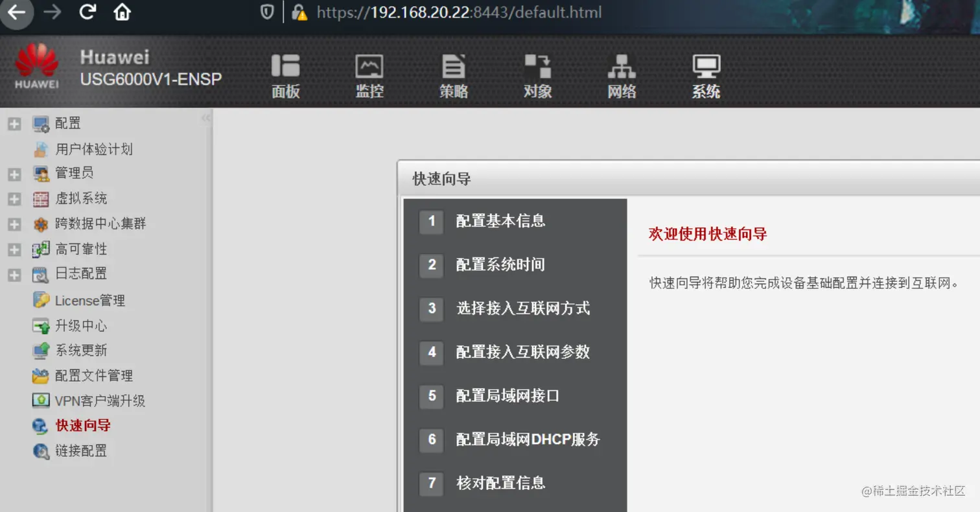Click the 配置文件管理 folder icon

pos(41,375)
